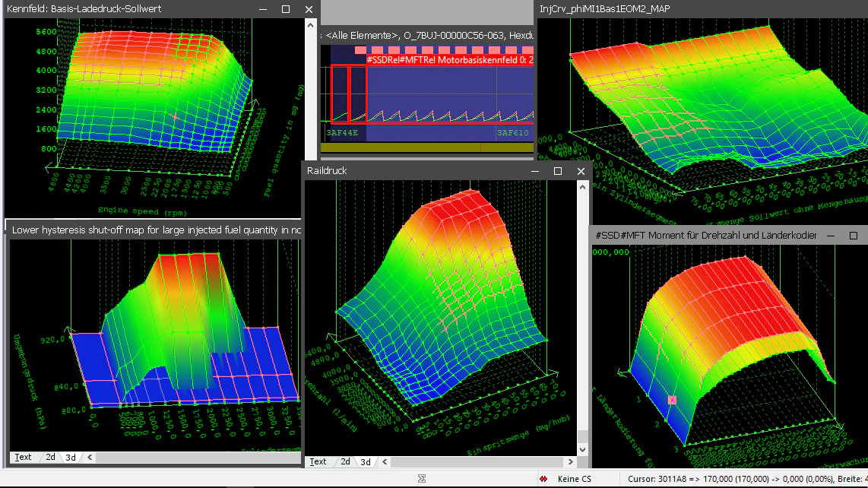Click the first red-outlined map in hex view

pos(339,93)
